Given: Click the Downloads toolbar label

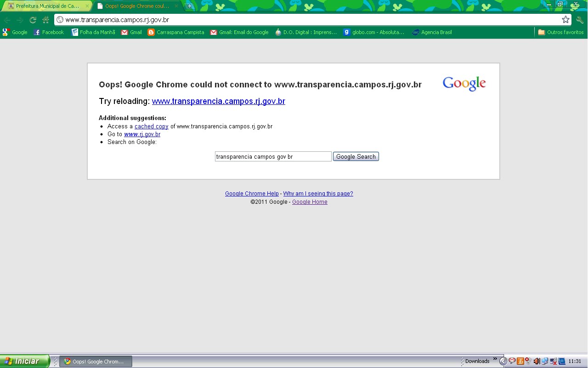Looking at the screenshot, I should click(477, 361).
